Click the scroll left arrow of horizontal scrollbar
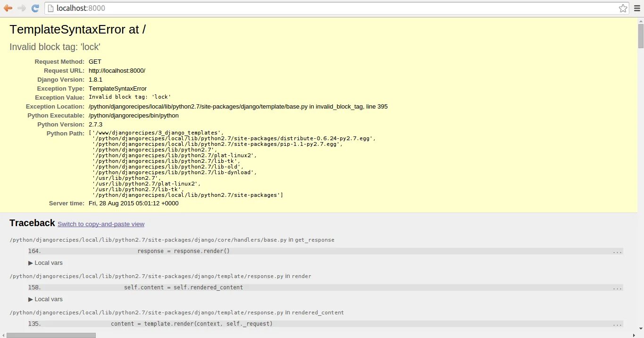 click(3, 335)
